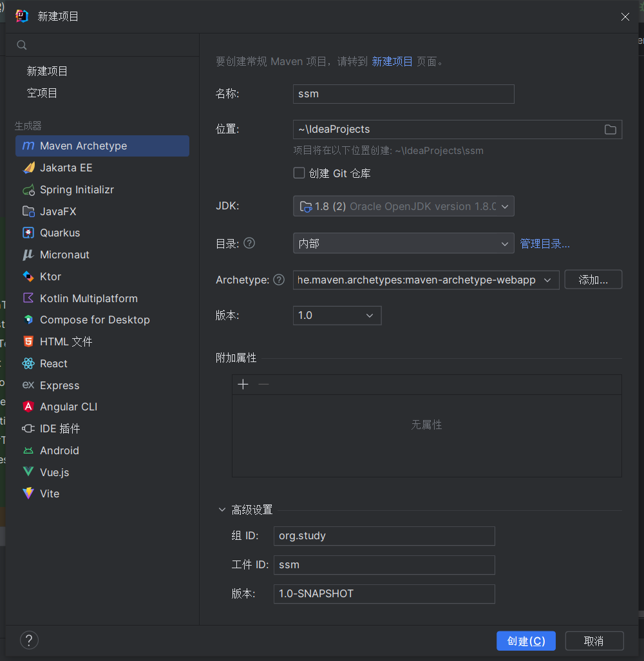Choose Spring Initializr generator
Viewport: 644px width, 661px height.
coord(102,189)
